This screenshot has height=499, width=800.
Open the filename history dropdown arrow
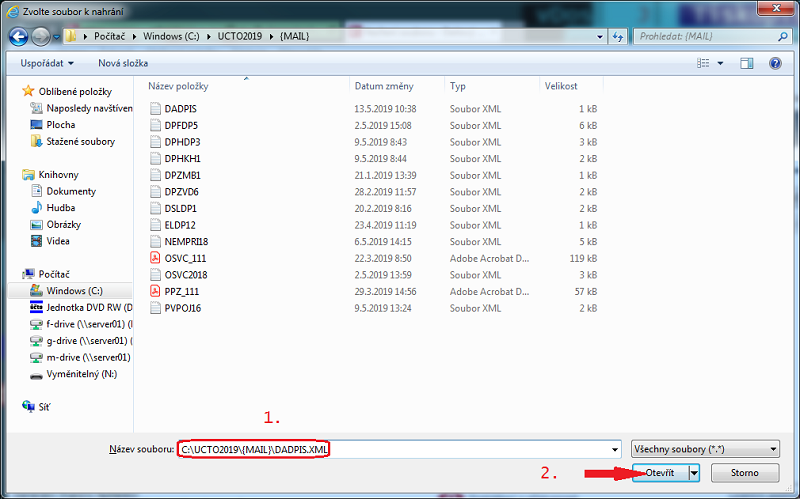click(615, 450)
